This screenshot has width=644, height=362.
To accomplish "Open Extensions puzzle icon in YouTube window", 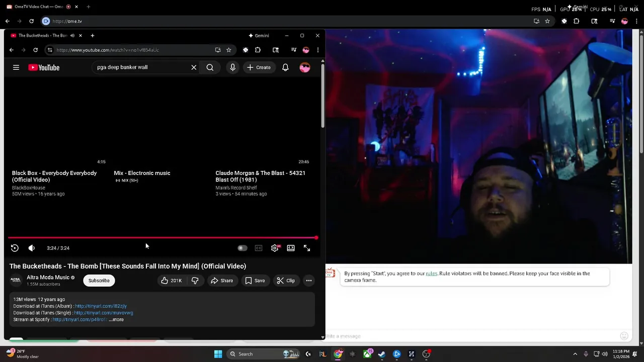I will tap(258, 50).
